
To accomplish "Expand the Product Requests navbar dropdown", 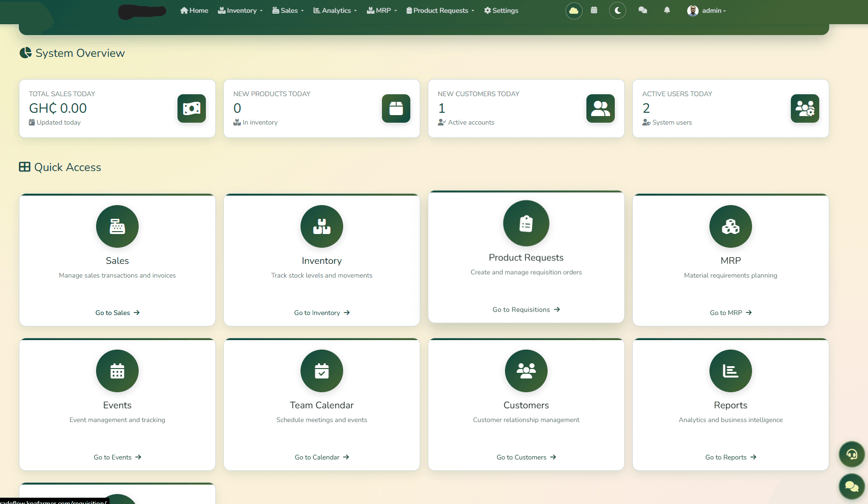I will (x=440, y=10).
